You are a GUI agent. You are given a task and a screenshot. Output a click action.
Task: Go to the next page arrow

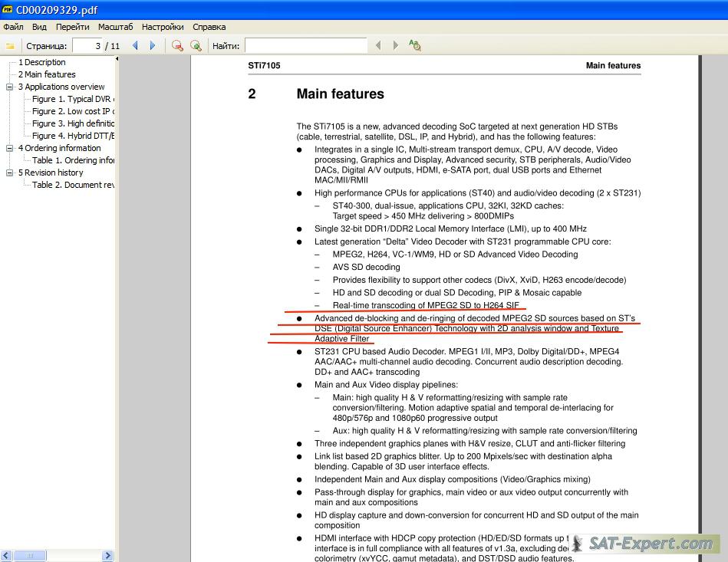pos(153,45)
